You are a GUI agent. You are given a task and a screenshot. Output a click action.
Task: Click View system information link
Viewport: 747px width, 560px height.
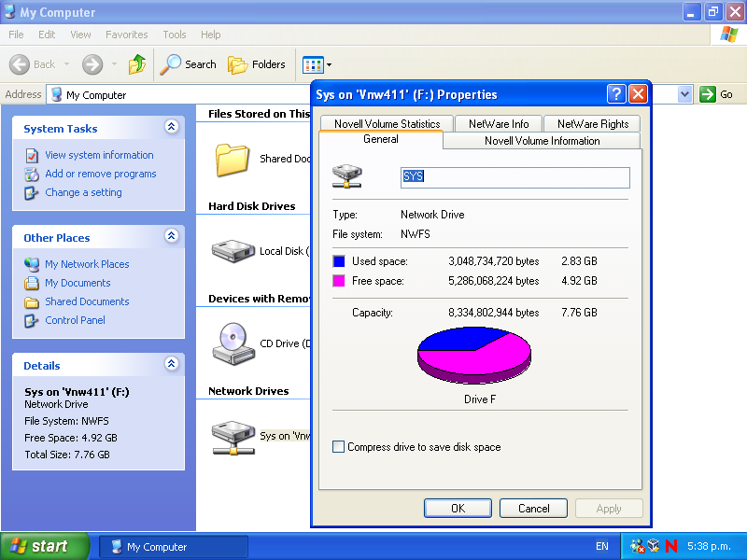coord(99,155)
